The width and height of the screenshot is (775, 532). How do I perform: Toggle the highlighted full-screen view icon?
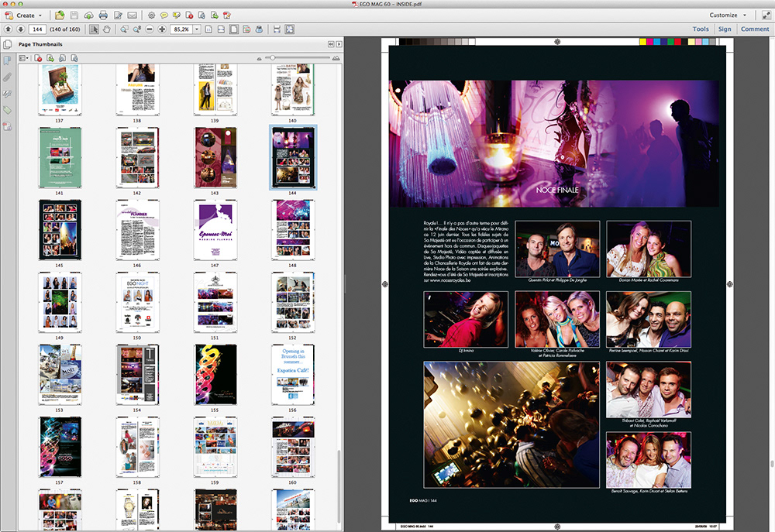point(290,29)
